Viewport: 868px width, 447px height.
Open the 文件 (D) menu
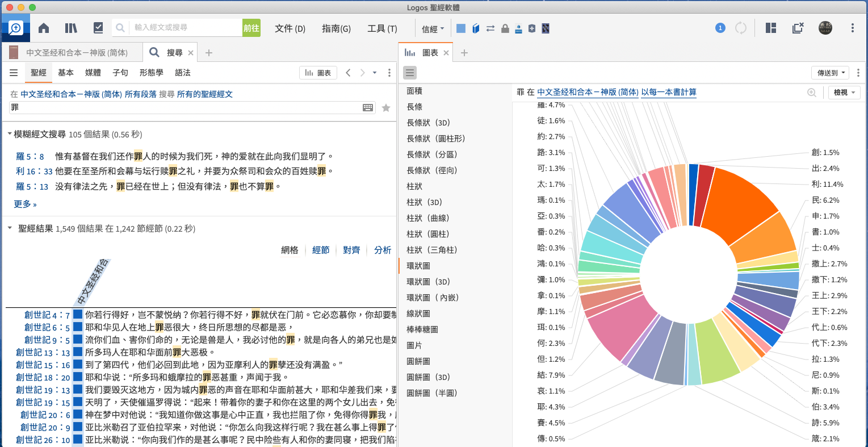290,28
